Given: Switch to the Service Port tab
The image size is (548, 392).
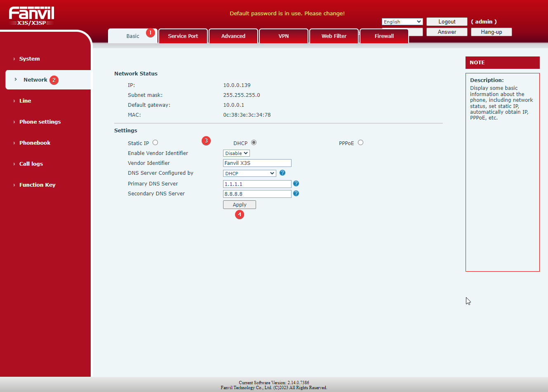Looking at the screenshot, I should click(x=183, y=36).
